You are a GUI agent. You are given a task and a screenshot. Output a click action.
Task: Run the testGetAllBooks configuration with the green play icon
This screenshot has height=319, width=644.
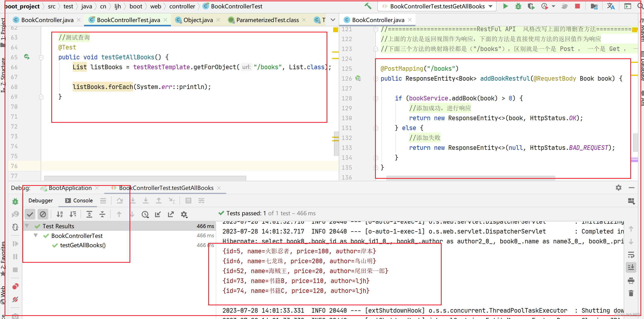[x=505, y=6]
